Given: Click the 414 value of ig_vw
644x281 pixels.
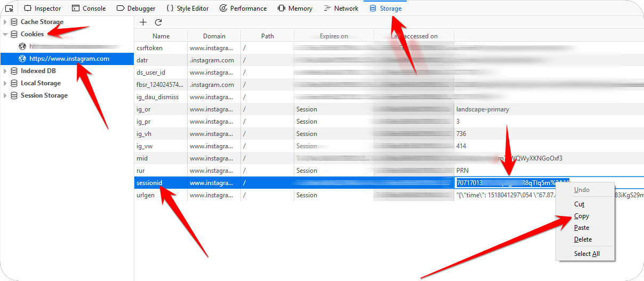Looking at the screenshot, I should [462, 146].
